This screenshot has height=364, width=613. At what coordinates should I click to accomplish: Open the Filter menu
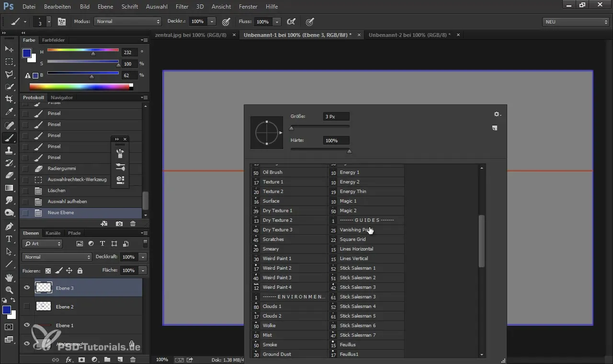(182, 7)
